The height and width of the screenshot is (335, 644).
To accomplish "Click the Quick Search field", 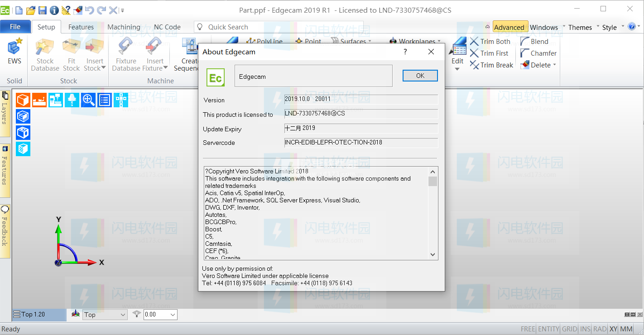I will (279, 27).
